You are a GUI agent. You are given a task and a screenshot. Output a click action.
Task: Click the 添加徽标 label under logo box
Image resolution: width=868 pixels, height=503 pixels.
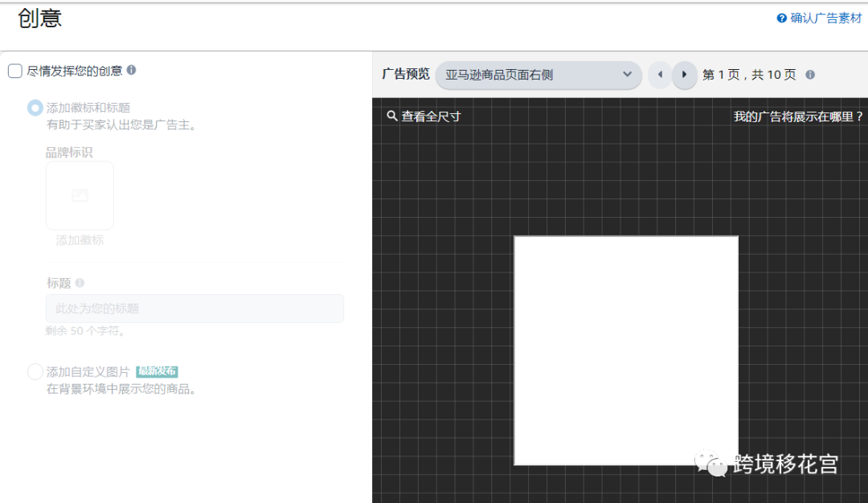80,240
